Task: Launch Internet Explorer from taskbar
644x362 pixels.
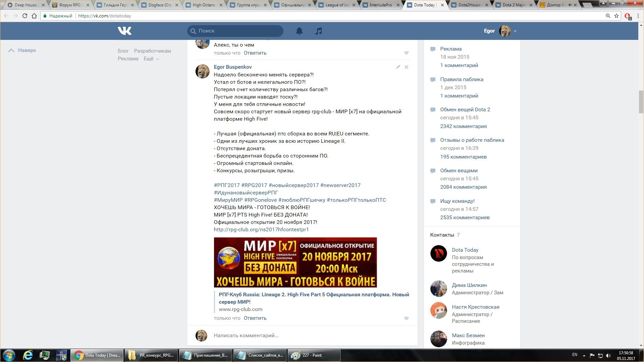Action: pos(28,355)
